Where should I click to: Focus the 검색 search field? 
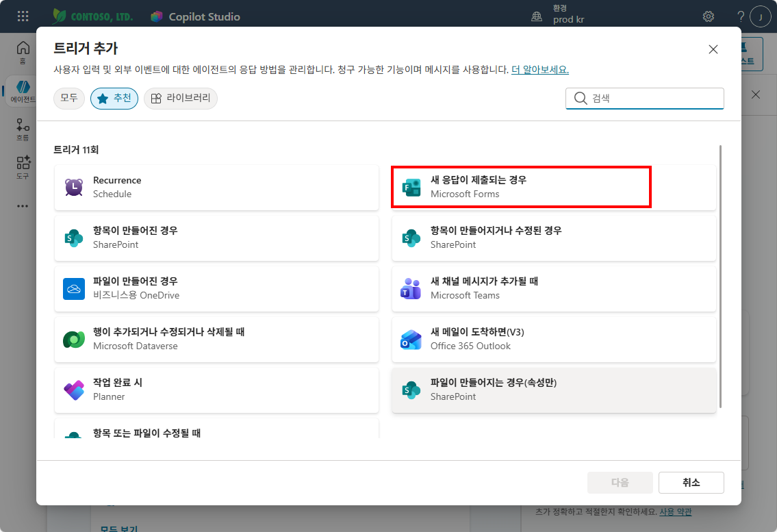coord(645,98)
